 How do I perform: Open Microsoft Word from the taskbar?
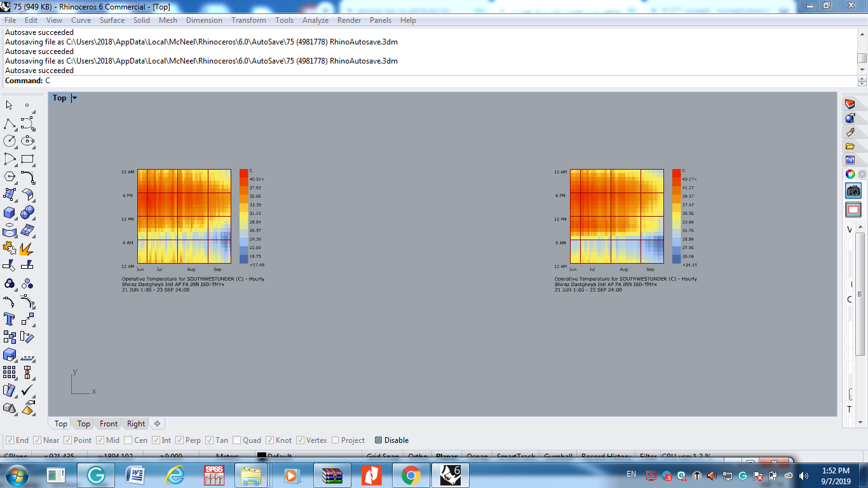click(x=135, y=475)
